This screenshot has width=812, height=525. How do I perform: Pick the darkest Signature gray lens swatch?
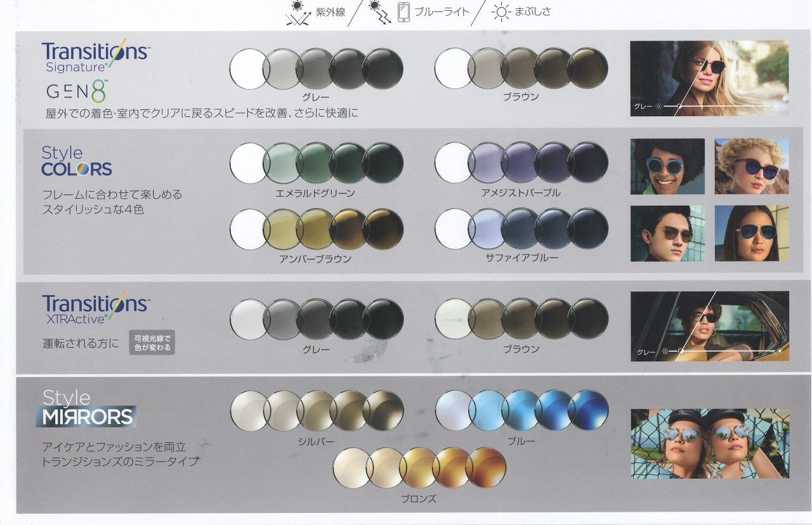coord(383,69)
